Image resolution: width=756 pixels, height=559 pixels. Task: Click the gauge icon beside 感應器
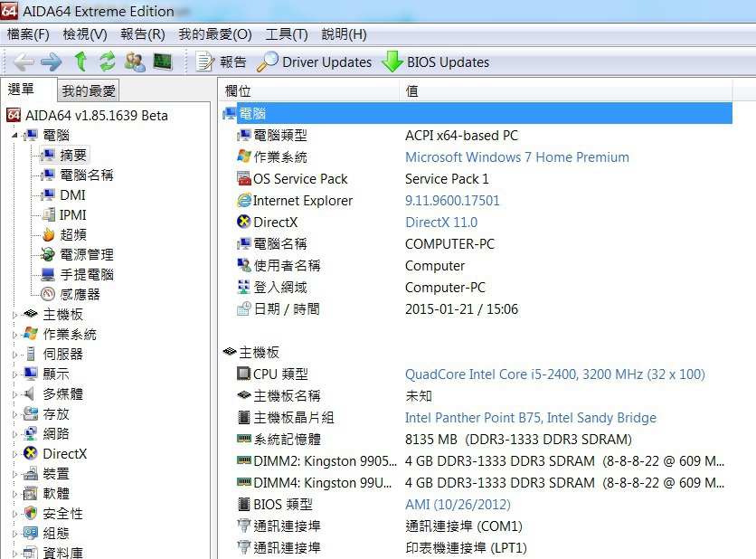[48, 294]
